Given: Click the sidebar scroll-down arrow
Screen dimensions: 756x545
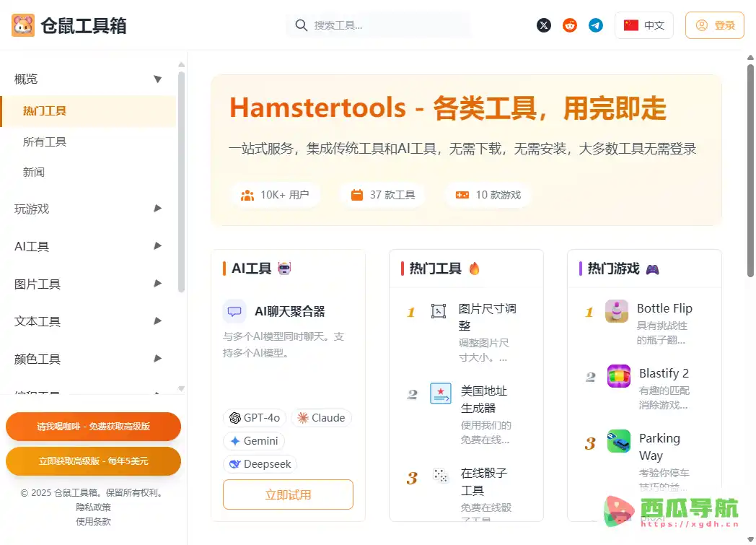Looking at the screenshot, I should click(x=181, y=388).
